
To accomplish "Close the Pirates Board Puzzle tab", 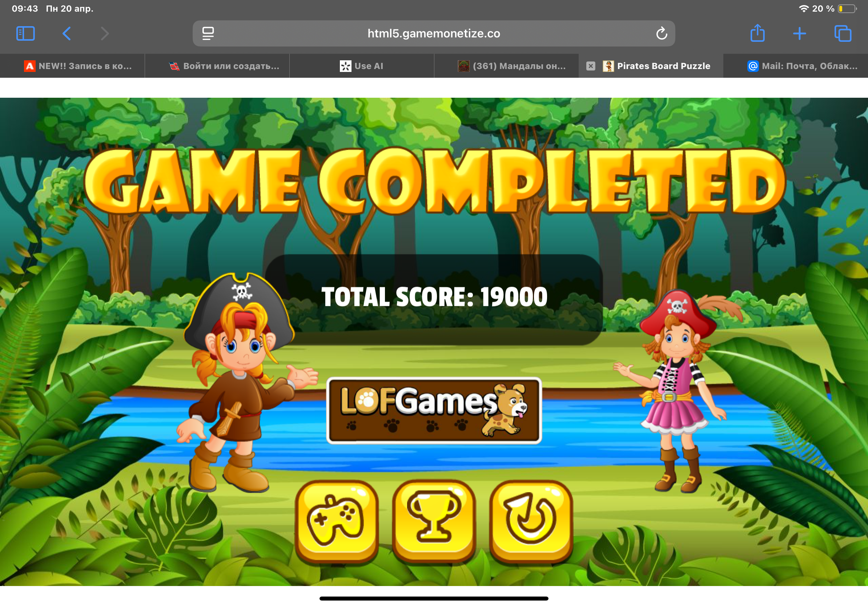I will [591, 66].
